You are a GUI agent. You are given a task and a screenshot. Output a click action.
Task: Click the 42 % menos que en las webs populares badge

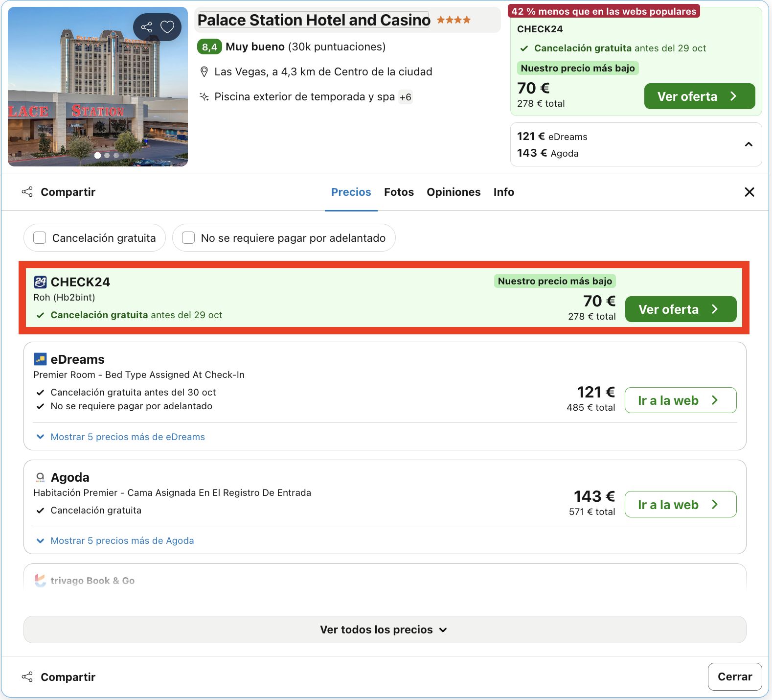pos(604,11)
